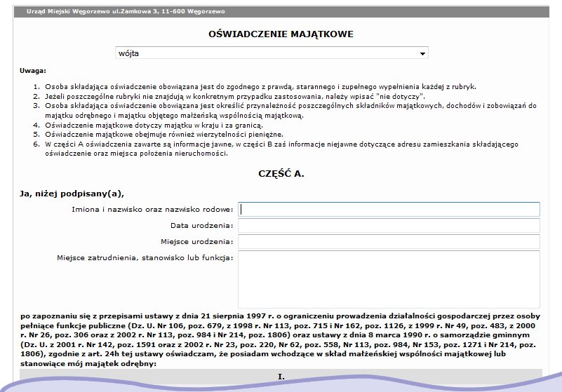
Task: Select the note starting 'W części A oświadczenia zawarte'
Action: click(281, 149)
